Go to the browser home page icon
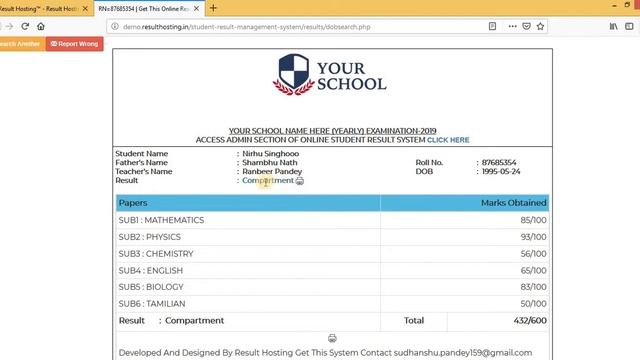The width and height of the screenshot is (640, 360). point(41,27)
